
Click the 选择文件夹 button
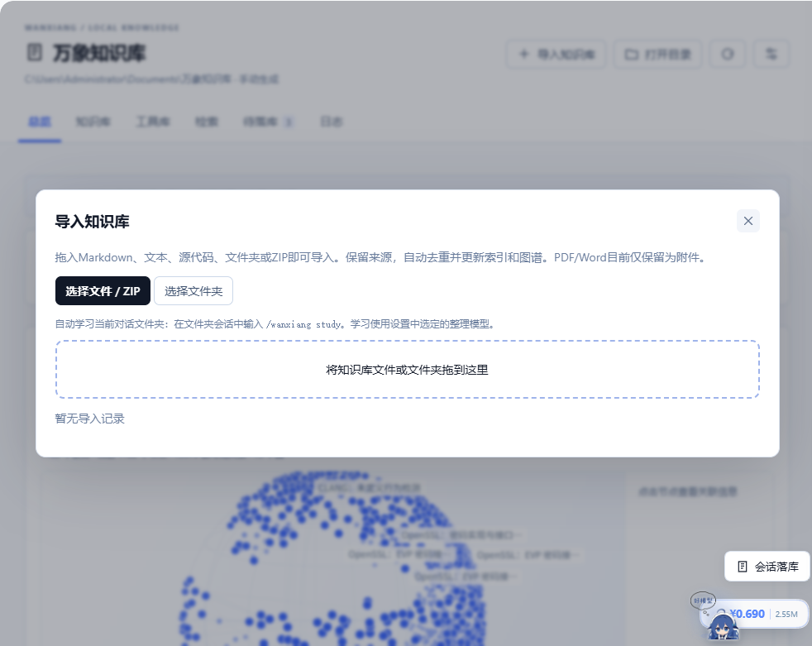[x=193, y=291]
